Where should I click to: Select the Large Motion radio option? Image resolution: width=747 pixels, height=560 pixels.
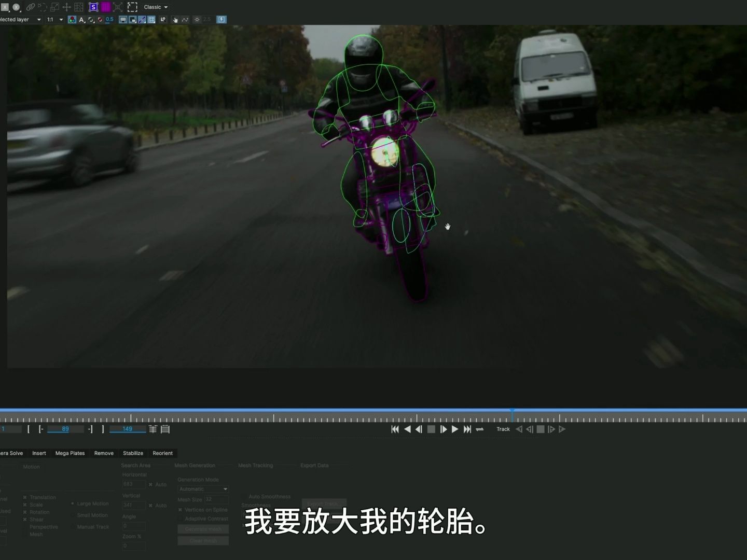[x=73, y=503]
